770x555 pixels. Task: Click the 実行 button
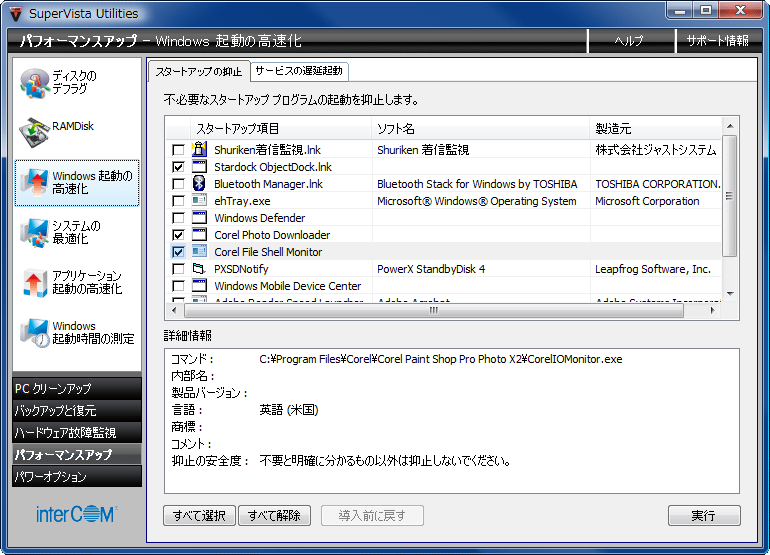click(x=704, y=515)
